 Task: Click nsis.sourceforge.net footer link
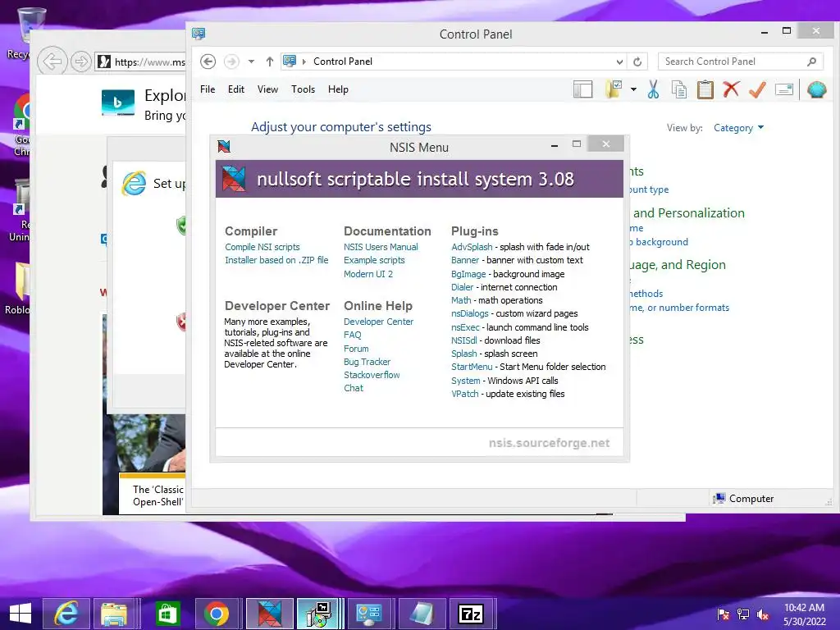pos(549,443)
